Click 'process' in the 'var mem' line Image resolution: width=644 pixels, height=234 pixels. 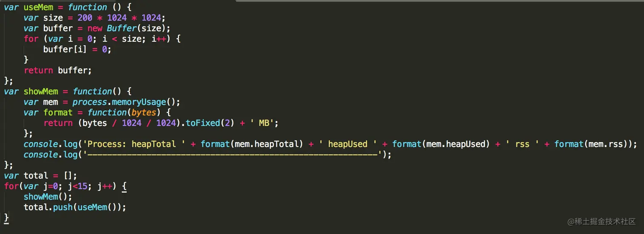[x=89, y=102]
